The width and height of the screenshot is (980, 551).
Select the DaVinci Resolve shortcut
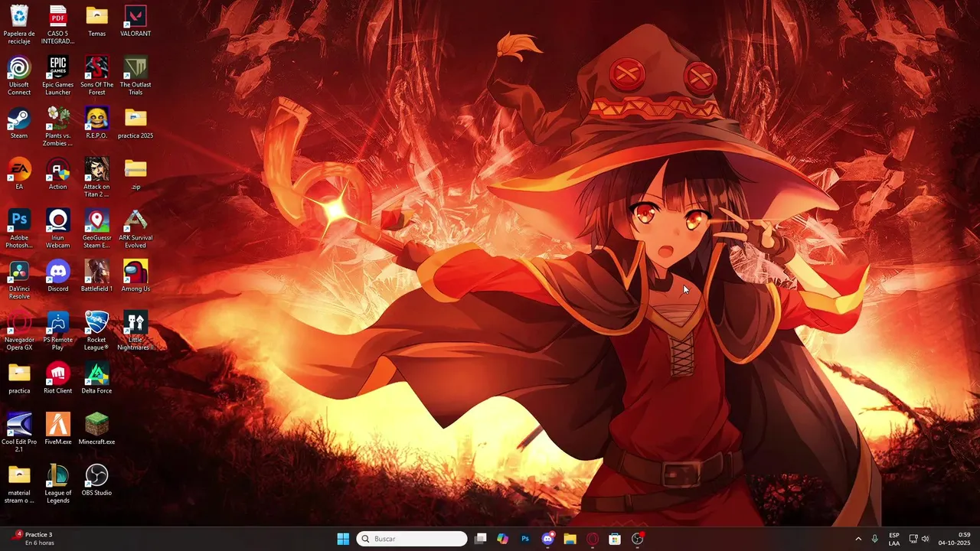19,279
